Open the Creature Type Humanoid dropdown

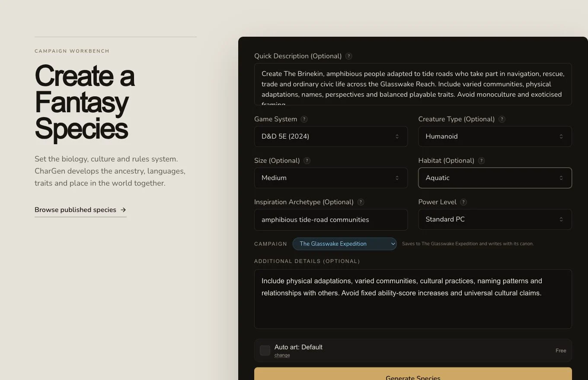495,136
